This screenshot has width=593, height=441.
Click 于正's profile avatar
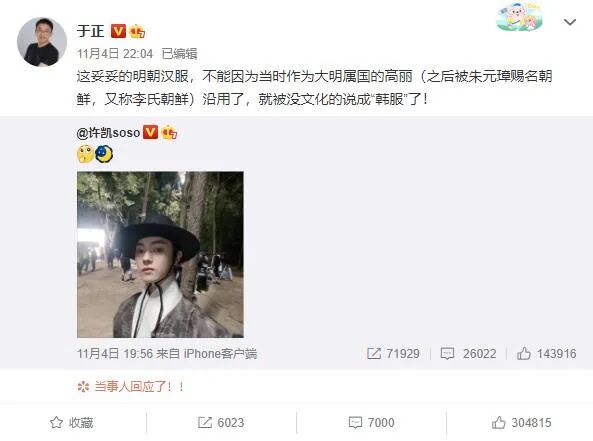pos(42,42)
